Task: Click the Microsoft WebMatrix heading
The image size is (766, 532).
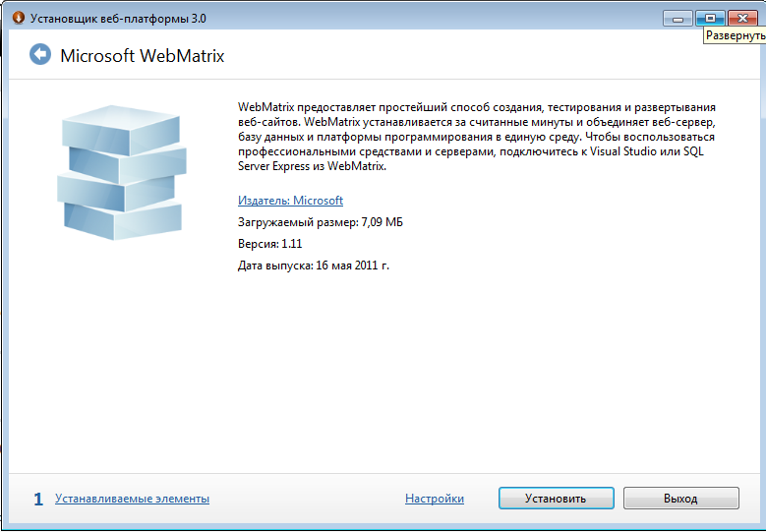Action: [x=143, y=56]
